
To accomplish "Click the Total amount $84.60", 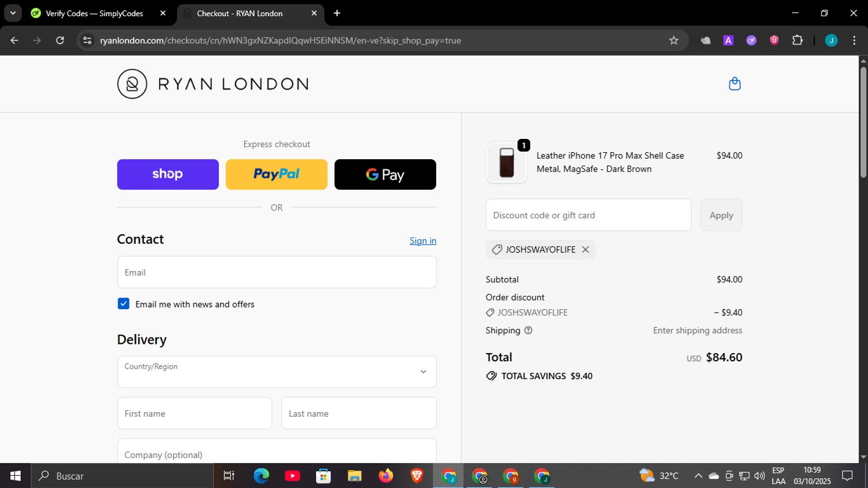I will click(x=724, y=357).
